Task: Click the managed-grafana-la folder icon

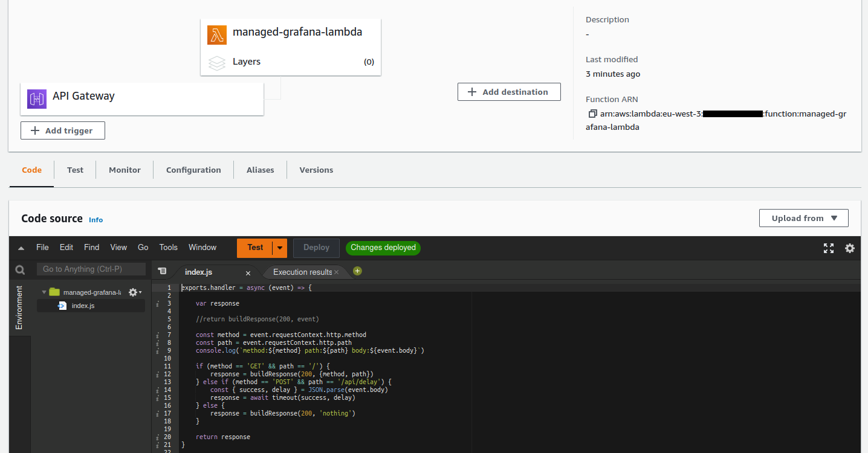Action: 54,292
